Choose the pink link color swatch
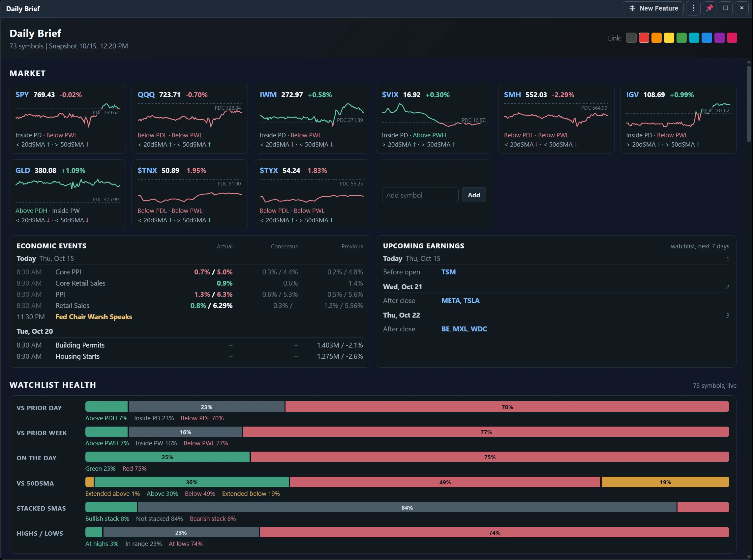 point(732,38)
